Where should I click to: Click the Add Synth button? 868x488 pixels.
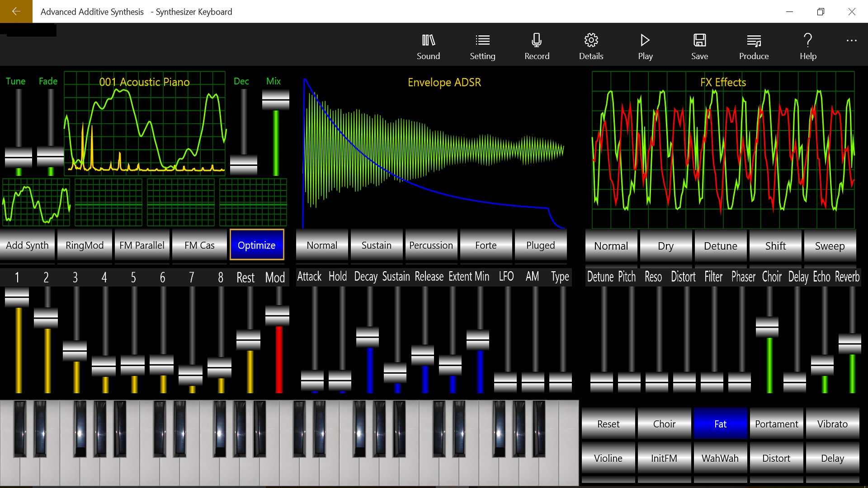pyautogui.click(x=27, y=245)
